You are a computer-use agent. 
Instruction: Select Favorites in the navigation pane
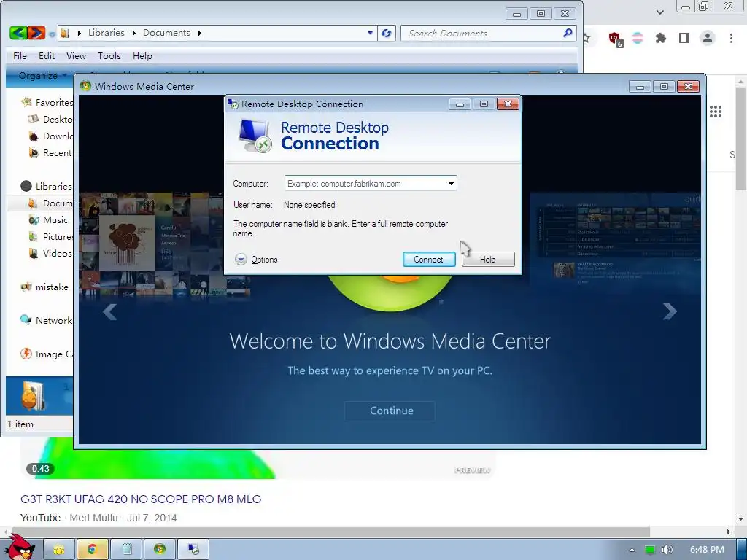click(x=47, y=102)
